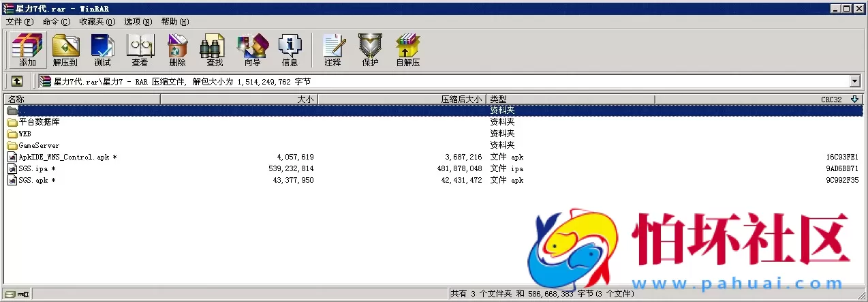868x302 pixels.
Task: Sort by CRC32 column header
Action: (x=759, y=99)
